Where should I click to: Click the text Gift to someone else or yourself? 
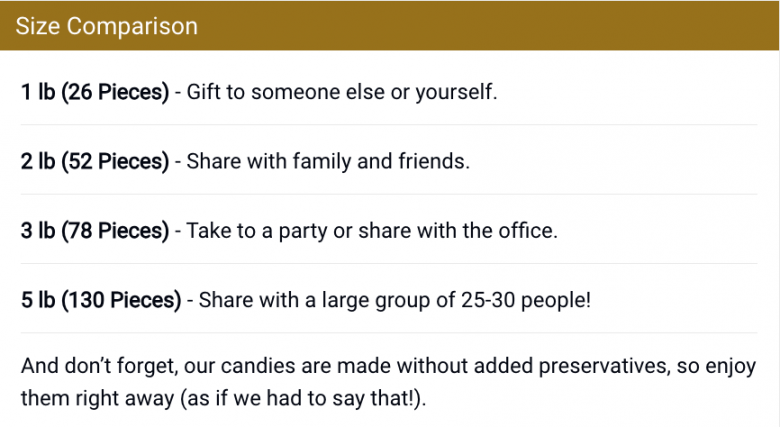(x=342, y=92)
